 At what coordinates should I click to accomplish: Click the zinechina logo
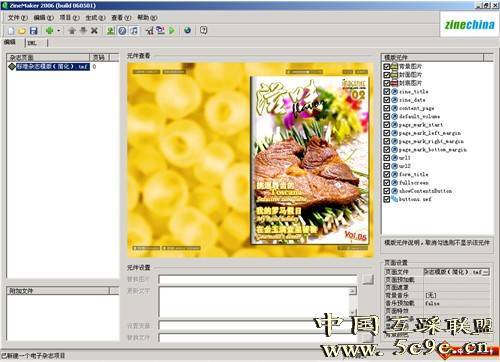click(x=469, y=24)
